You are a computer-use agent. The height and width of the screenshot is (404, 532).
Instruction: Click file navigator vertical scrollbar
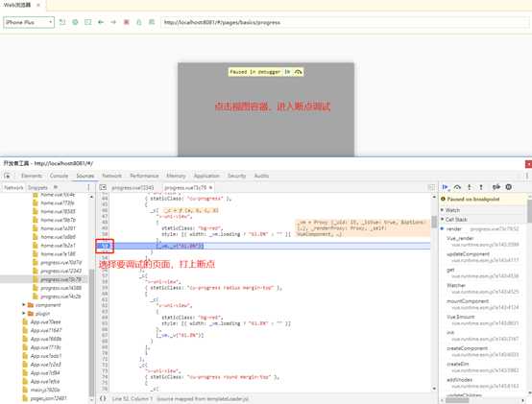[91, 332]
